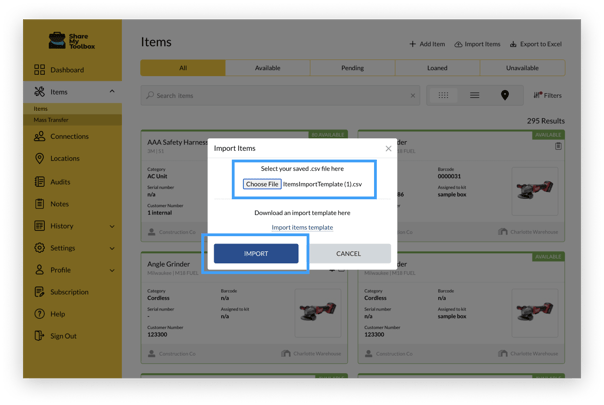This screenshot has width=604, height=405.
Task: Click the search magnifier icon
Action: pos(150,95)
